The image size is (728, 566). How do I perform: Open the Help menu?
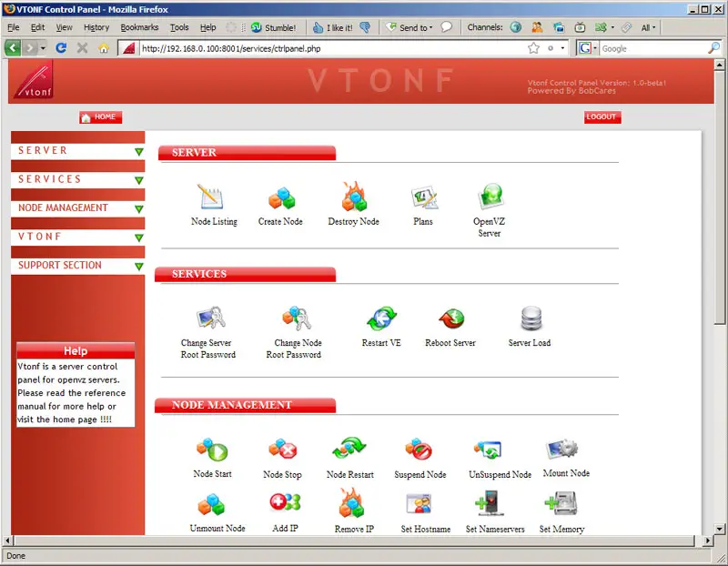point(208,27)
